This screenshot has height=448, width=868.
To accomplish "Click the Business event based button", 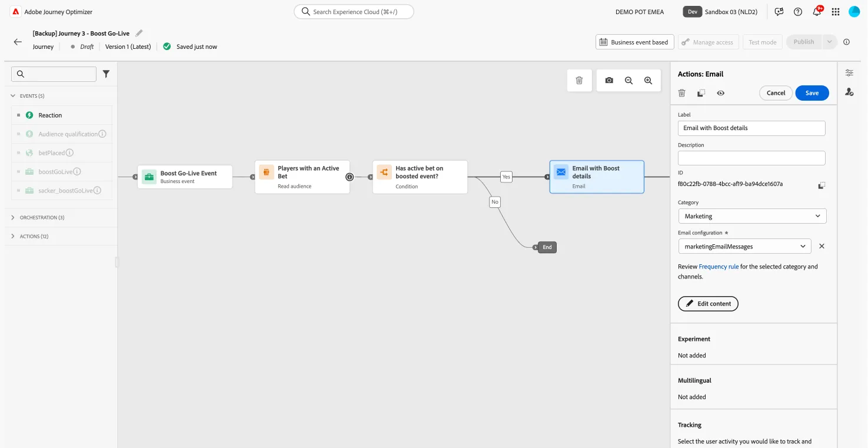I will point(635,42).
